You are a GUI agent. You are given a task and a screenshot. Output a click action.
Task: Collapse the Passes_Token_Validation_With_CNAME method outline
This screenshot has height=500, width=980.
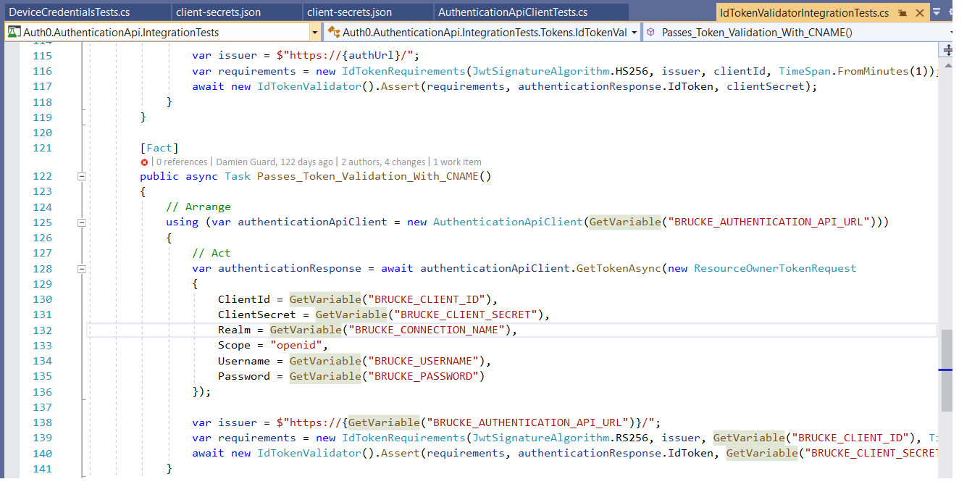coord(82,176)
